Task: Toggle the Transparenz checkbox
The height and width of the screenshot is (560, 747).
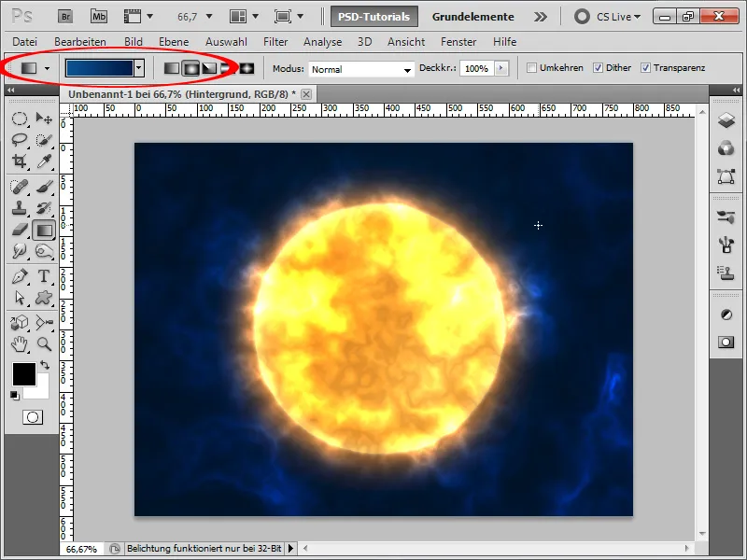Action: (x=645, y=68)
